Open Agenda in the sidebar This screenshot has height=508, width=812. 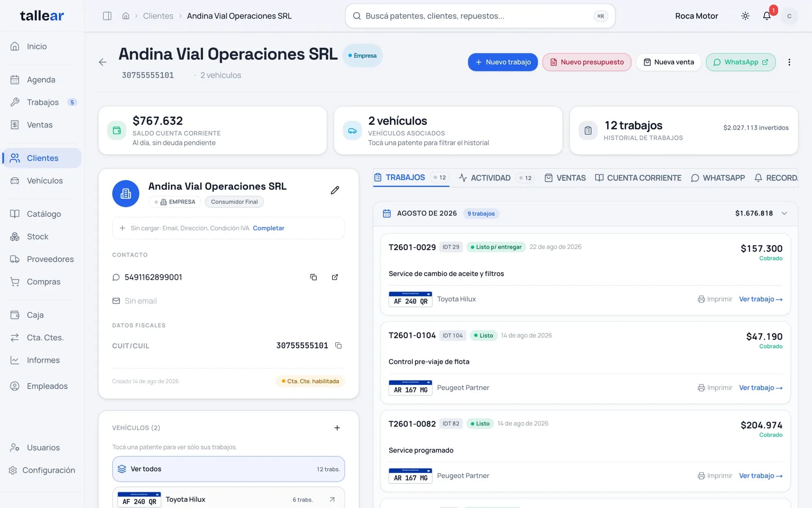(x=41, y=80)
